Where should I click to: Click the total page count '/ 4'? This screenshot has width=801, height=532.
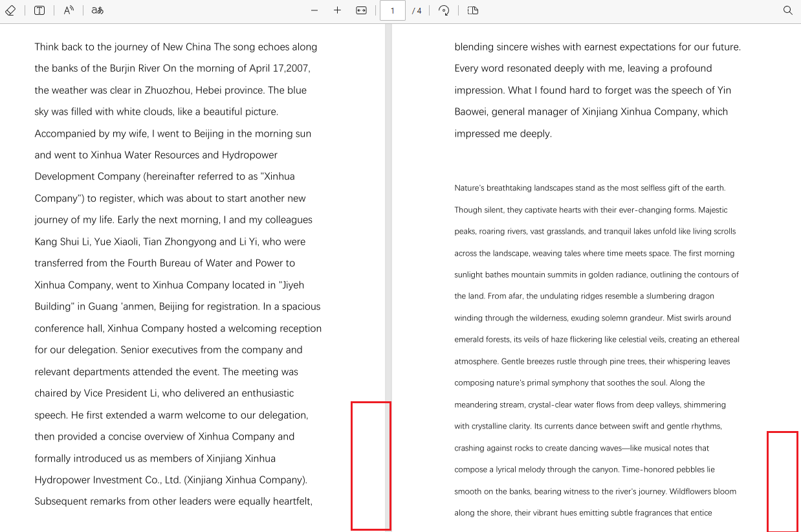point(417,11)
